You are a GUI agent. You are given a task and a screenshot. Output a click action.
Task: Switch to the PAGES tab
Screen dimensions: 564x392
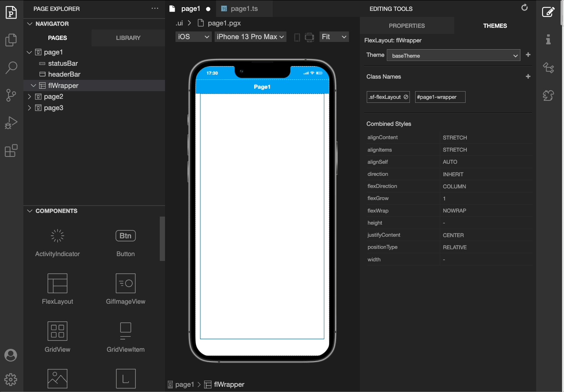pos(57,38)
